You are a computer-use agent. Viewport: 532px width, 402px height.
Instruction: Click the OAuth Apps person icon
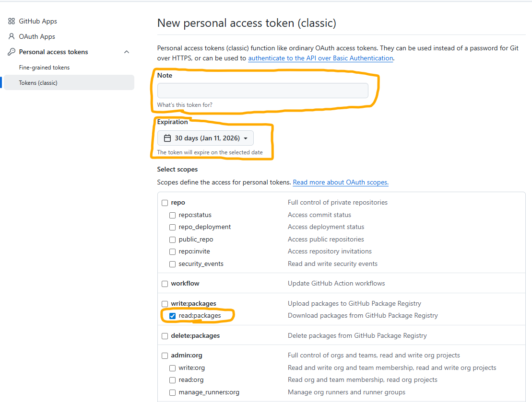[12, 36]
